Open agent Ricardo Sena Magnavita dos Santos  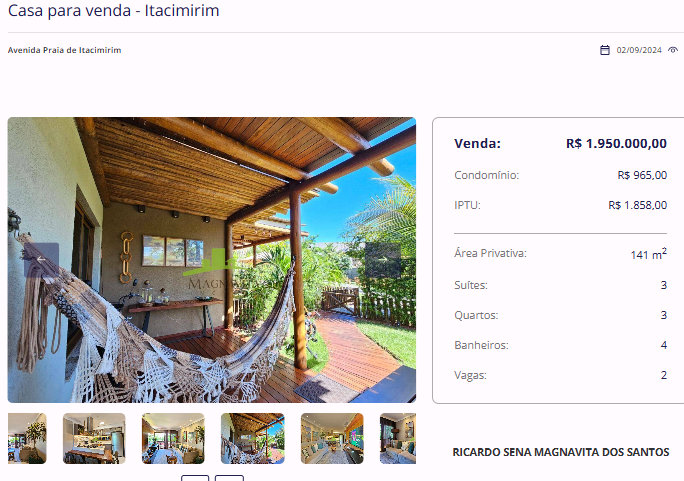tap(561, 452)
